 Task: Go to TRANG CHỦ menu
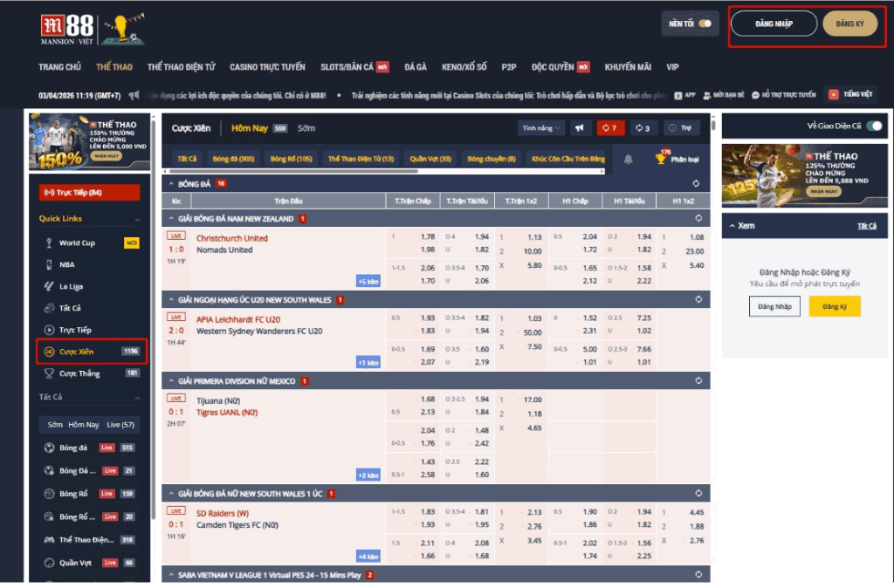click(60, 67)
